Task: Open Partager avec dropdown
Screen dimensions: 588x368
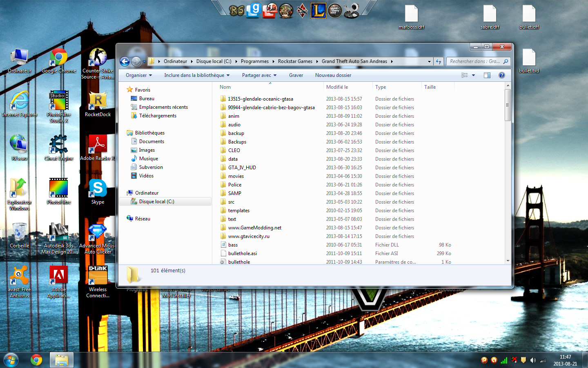Action: coord(259,75)
